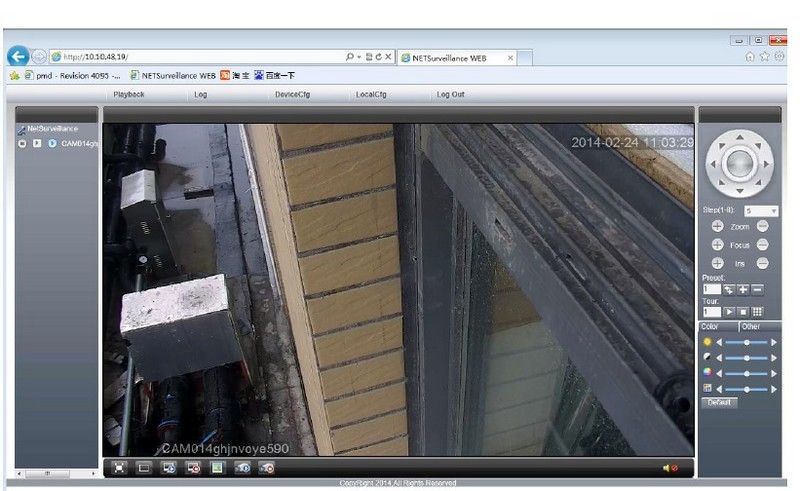
Task: Move camera up-left with PTZ arrow
Action: click(x=721, y=146)
